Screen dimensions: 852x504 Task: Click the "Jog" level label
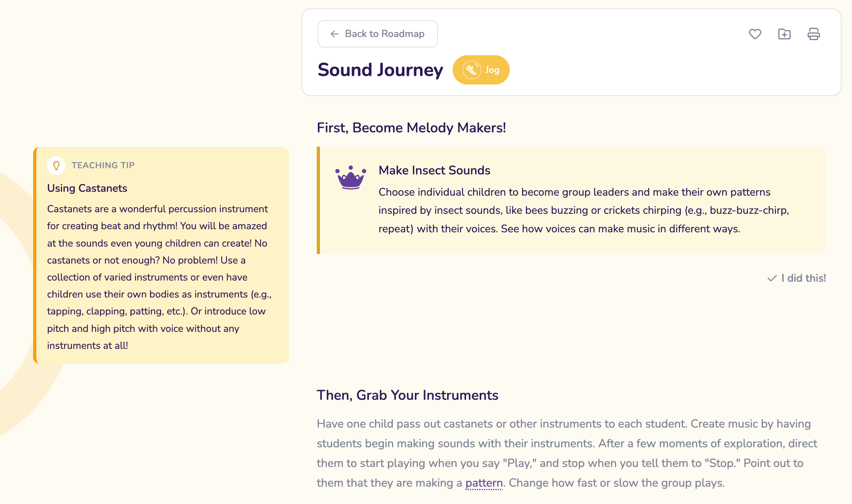pyautogui.click(x=492, y=70)
